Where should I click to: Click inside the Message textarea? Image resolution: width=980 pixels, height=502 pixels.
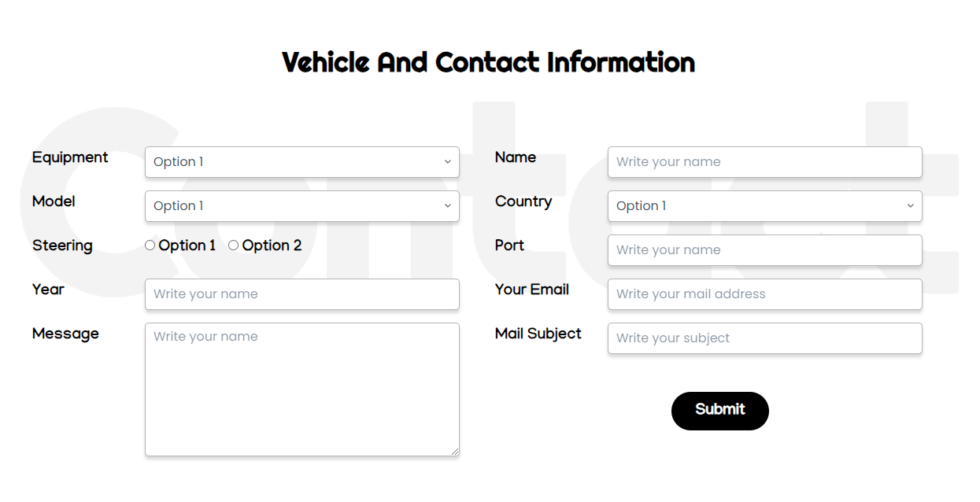[x=301, y=389]
